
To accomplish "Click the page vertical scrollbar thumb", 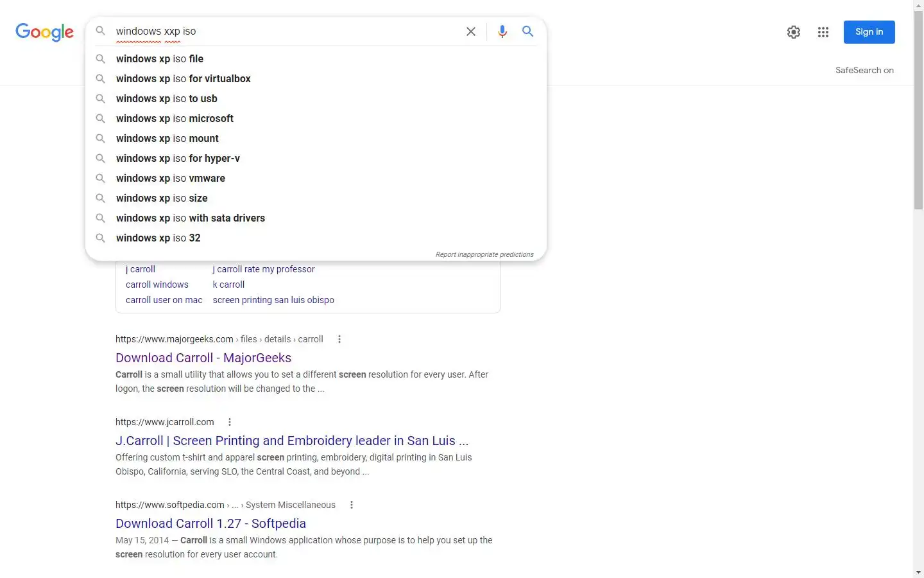I will pos(918,110).
